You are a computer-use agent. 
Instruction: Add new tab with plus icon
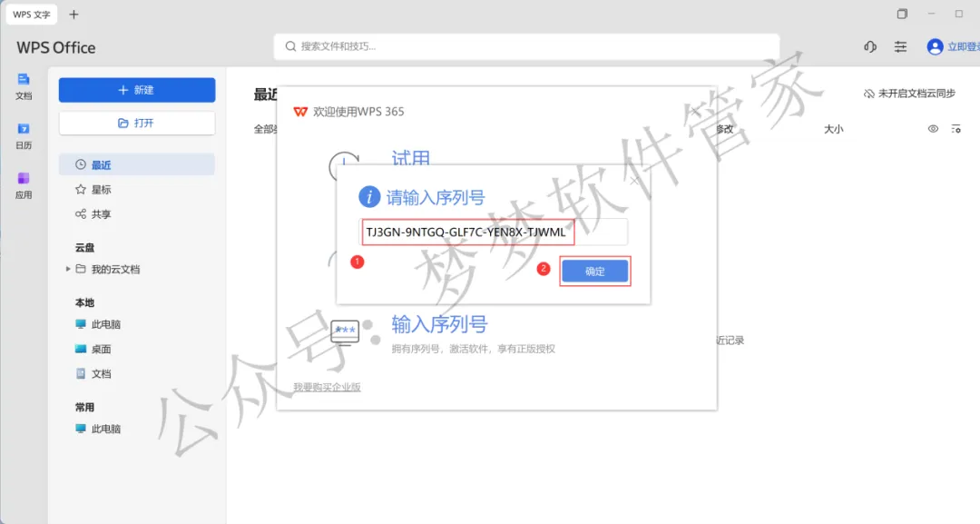(x=73, y=15)
